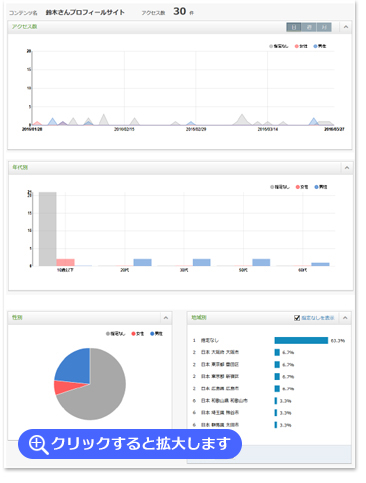Switch access chart to daily 日 view

(x=294, y=27)
